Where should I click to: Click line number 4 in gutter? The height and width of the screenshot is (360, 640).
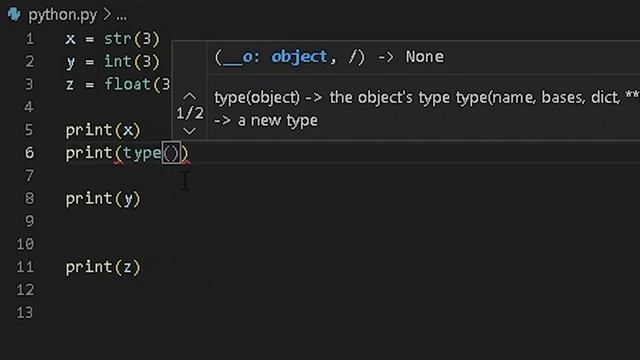point(29,107)
